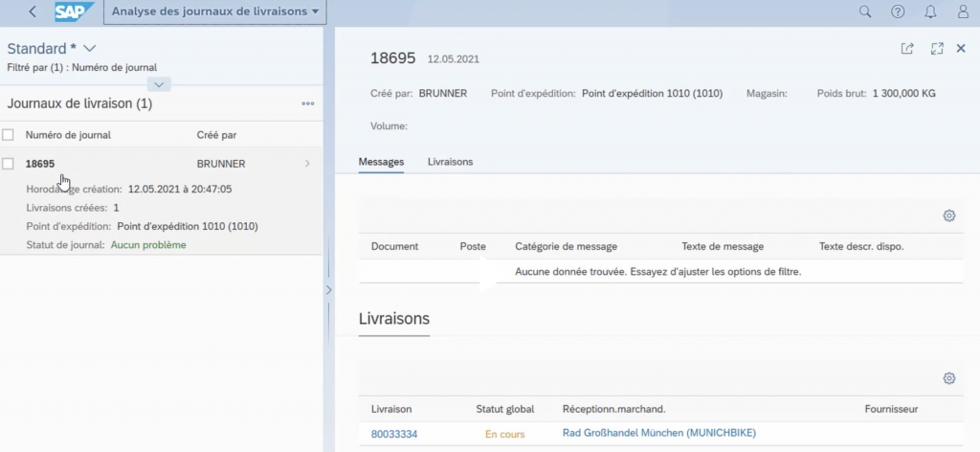Enter full screen mode for detail panel

(937, 49)
